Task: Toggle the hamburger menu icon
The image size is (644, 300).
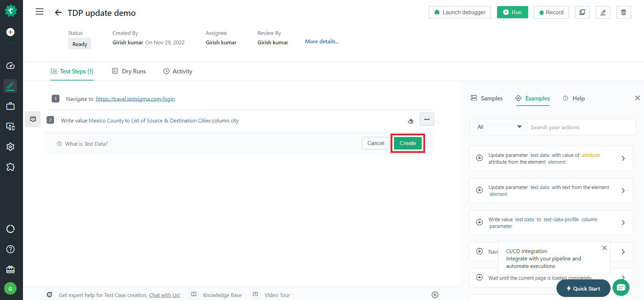Action: click(x=40, y=12)
